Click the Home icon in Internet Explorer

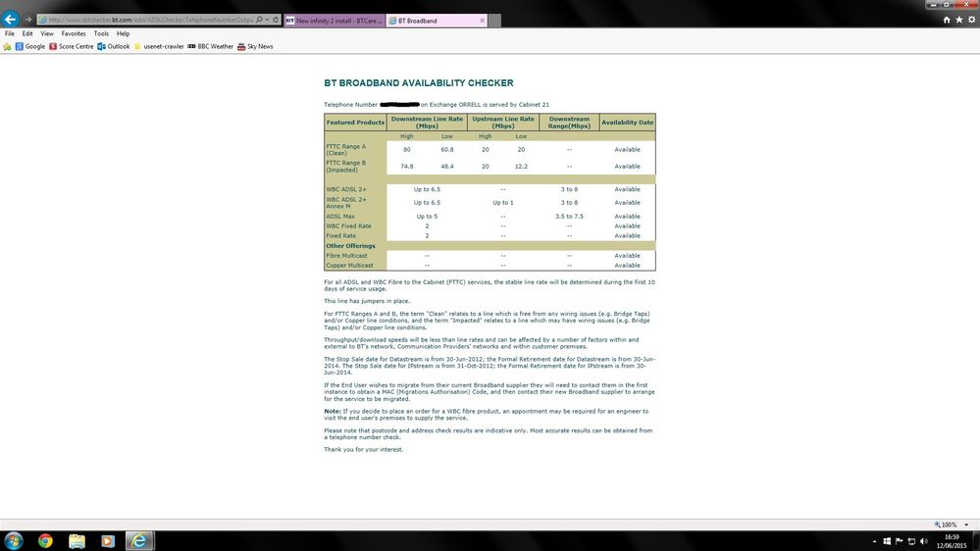(947, 20)
